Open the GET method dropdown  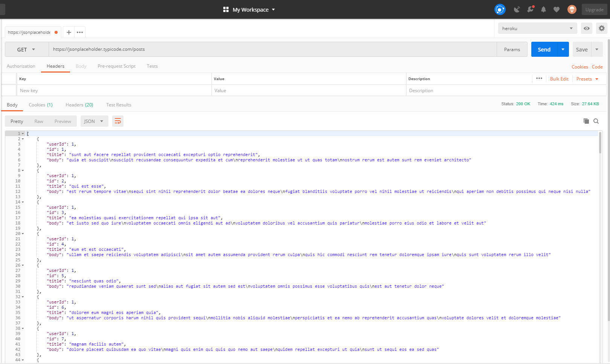pos(26,50)
